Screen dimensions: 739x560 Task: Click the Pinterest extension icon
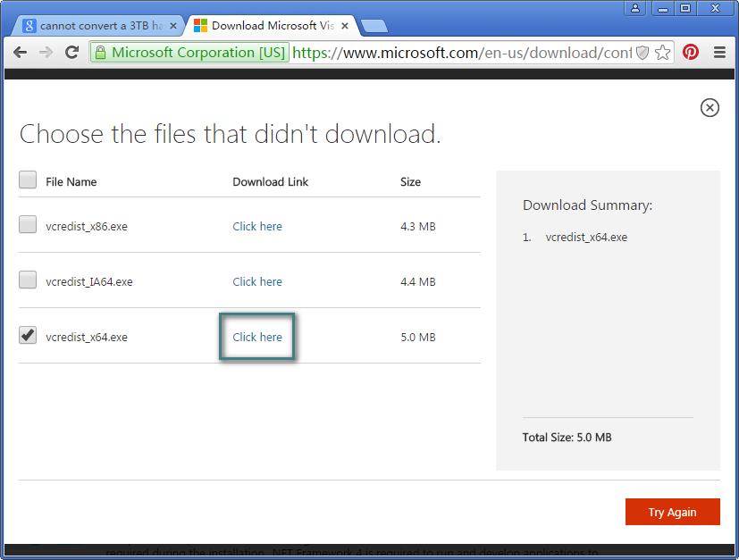click(x=691, y=52)
